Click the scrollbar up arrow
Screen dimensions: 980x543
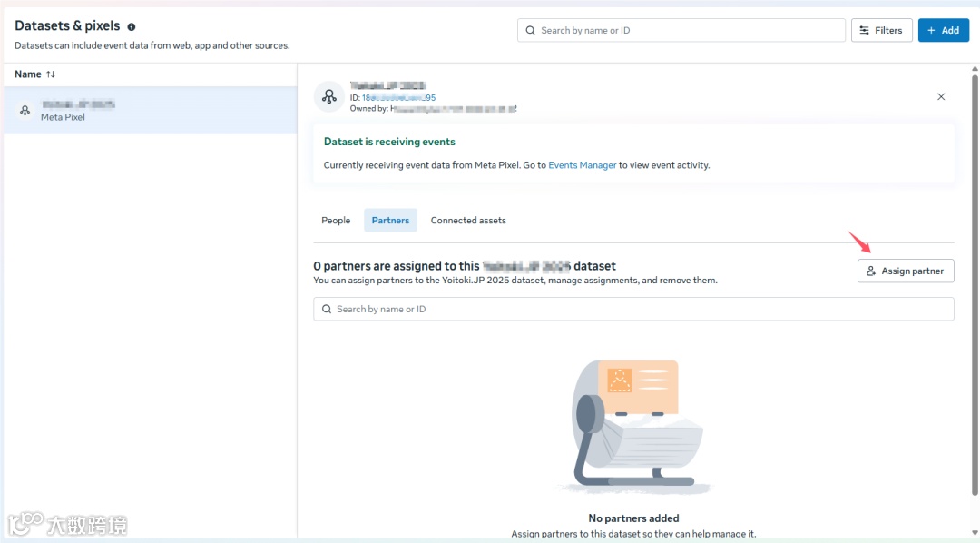coord(975,69)
